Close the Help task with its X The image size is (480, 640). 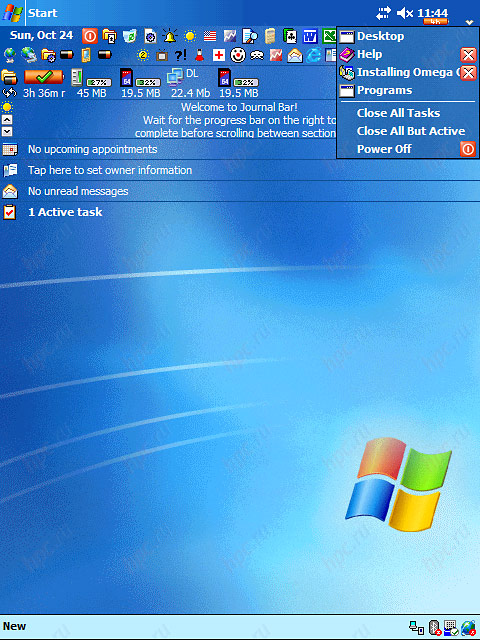tap(468, 55)
